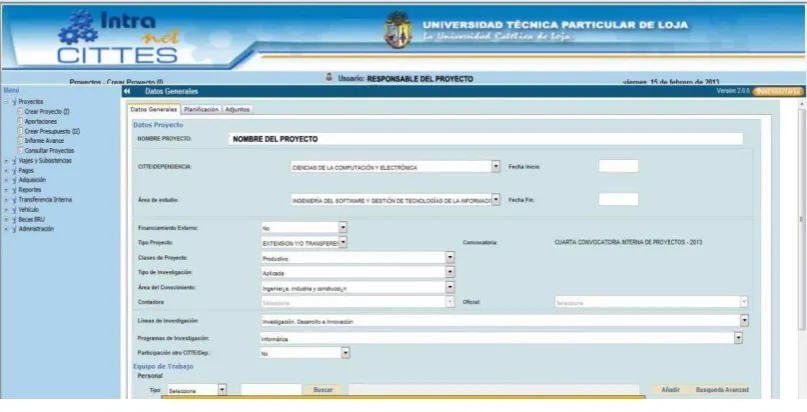The height and width of the screenshot is (412, 807).
Task: Click the Vehículo branch icon
Action: click(x=14, y=210)
